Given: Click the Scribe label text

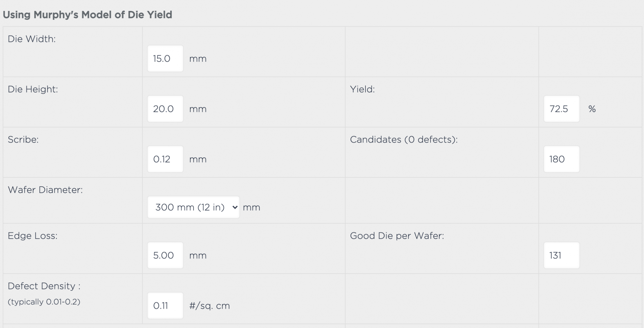Looking at the screenshot, I should click(23, 139).
